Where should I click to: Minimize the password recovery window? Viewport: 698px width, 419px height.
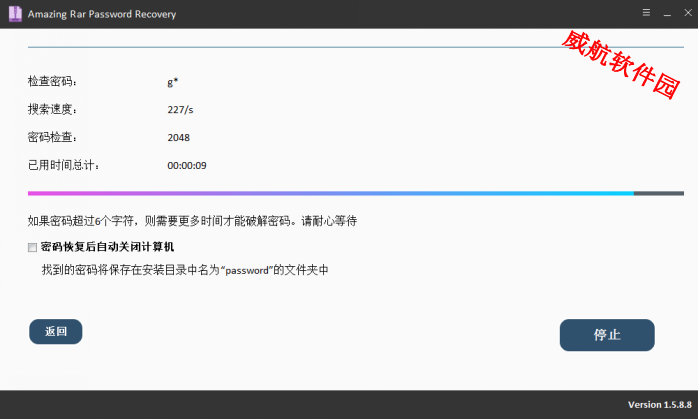(x=667, y=13)
